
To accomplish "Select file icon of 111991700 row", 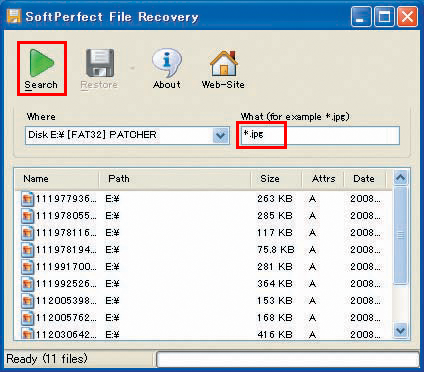I will pos(27,267).
